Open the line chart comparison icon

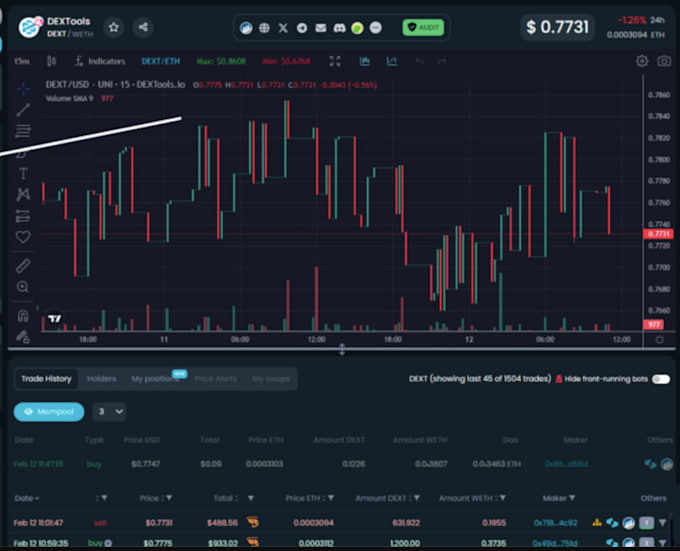[392, 61]
